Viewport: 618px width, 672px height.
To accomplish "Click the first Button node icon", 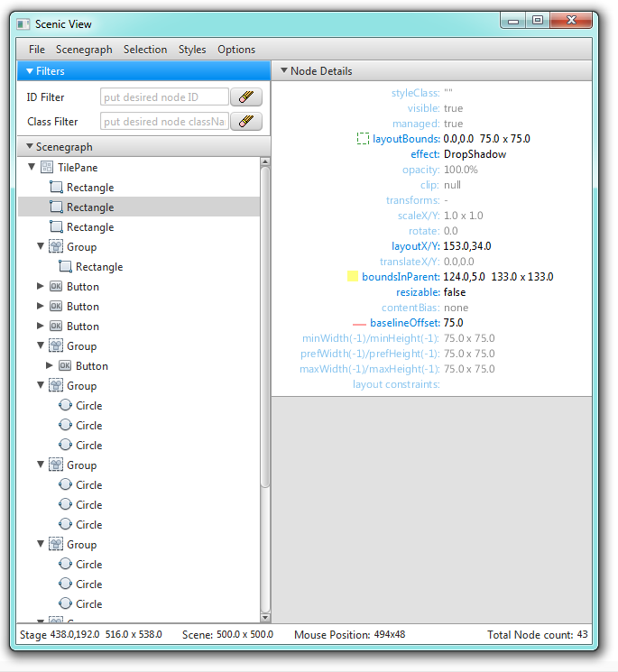I will 56,287.
